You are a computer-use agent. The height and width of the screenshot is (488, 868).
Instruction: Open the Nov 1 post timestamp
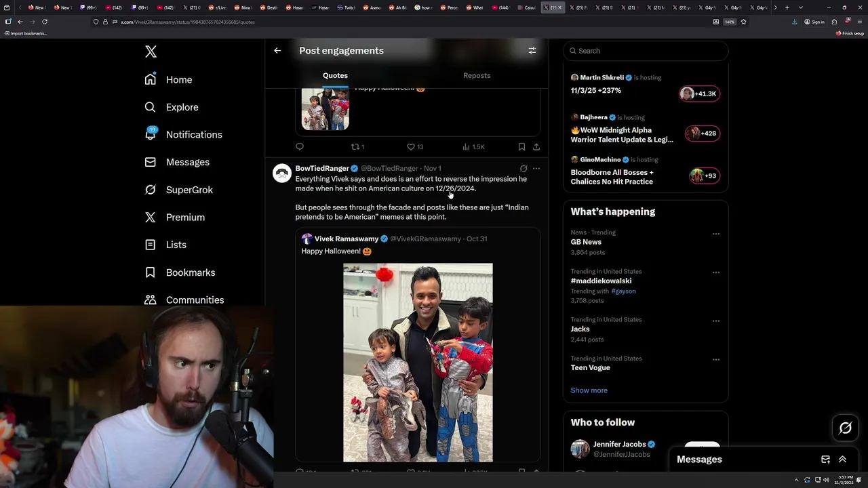pyautogui.click(x=433, y=168)
